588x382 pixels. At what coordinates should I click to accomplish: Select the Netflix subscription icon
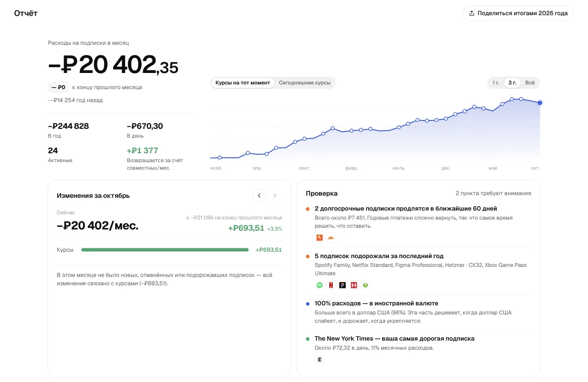331,285
